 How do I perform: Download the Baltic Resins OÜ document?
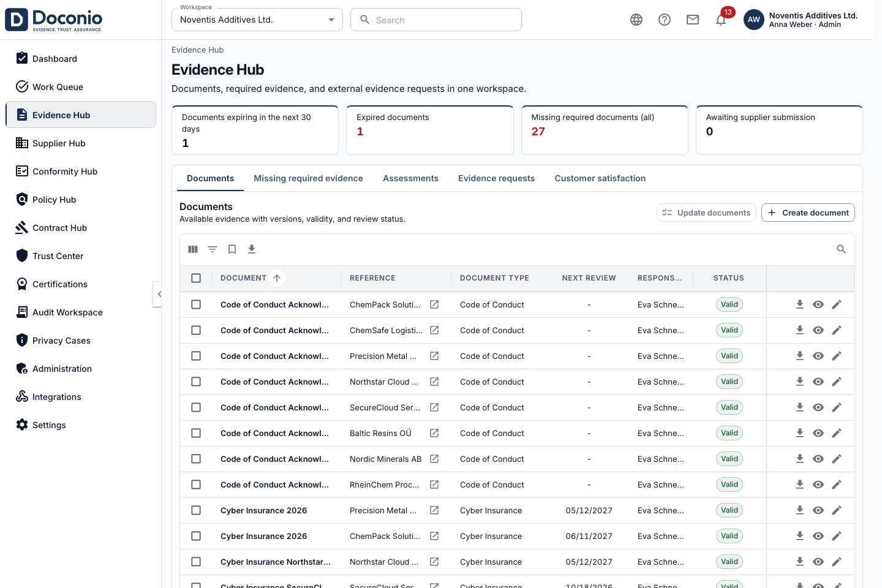[800, 433]
